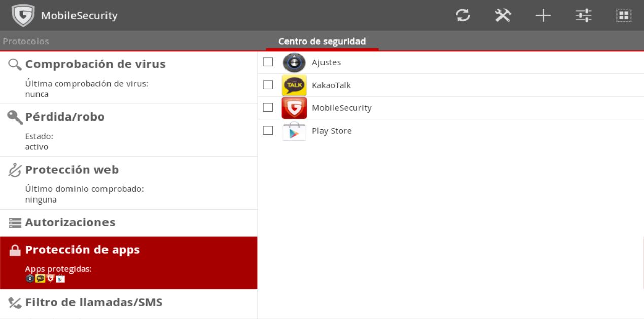Tick the Play Store checkbox
The height and width of the screenshot is (319, 644).
[268, 131]
